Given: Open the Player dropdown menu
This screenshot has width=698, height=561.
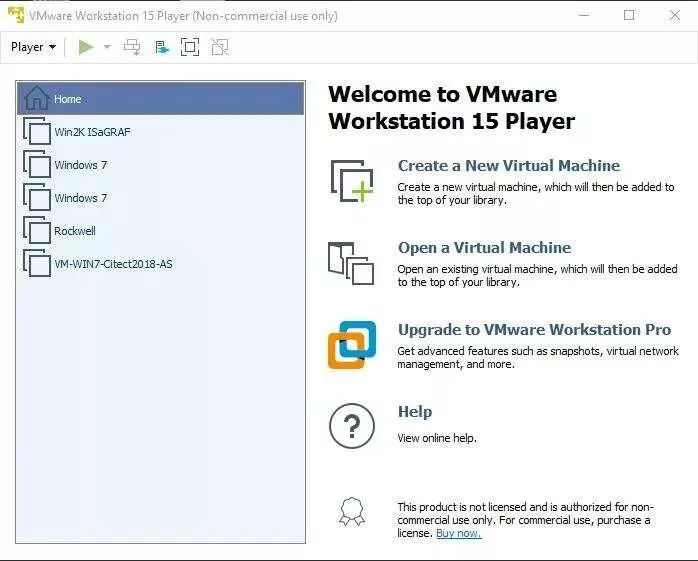Looking at the screenshot, I should pos(33,47).
